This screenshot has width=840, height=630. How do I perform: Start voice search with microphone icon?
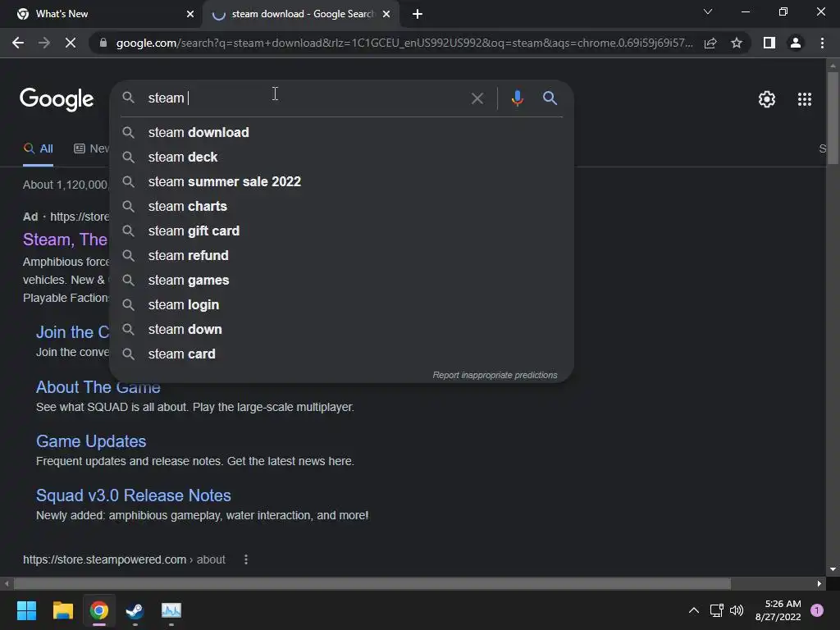coord(517,98)
